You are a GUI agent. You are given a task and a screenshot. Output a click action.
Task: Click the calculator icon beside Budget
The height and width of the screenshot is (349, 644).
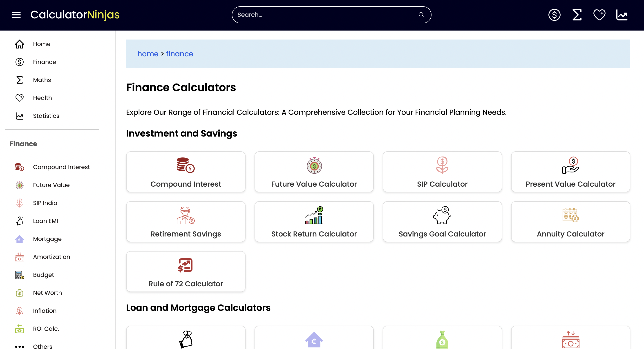coord(20,275)
